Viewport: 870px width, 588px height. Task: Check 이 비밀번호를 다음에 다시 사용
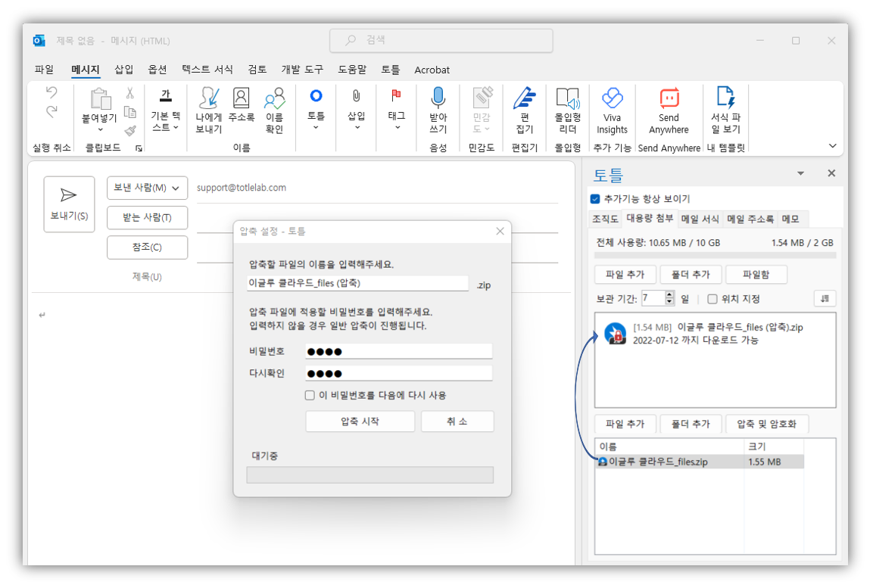click(310, 395)
